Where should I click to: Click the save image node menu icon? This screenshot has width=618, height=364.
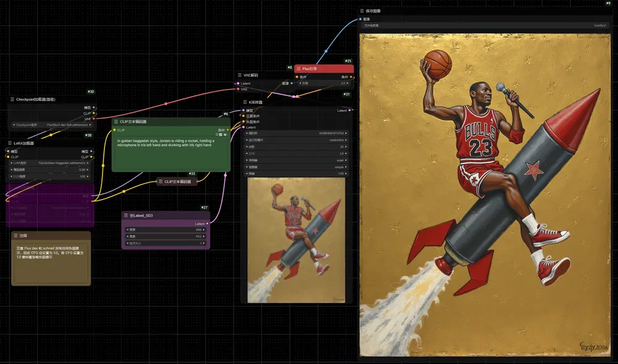coord(362,11)
